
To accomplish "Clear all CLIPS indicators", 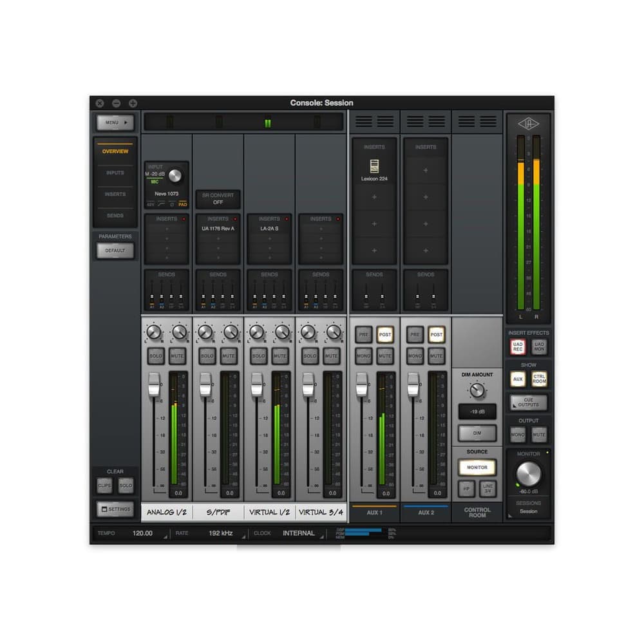I will tap(104, 486).
